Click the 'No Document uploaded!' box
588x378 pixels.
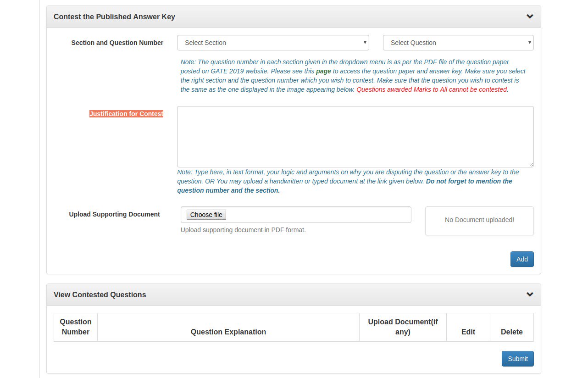479,221
